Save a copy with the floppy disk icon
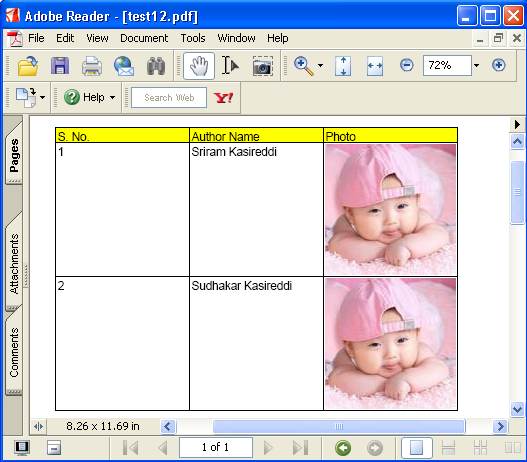The image size is (527, 462). [60, 66]
